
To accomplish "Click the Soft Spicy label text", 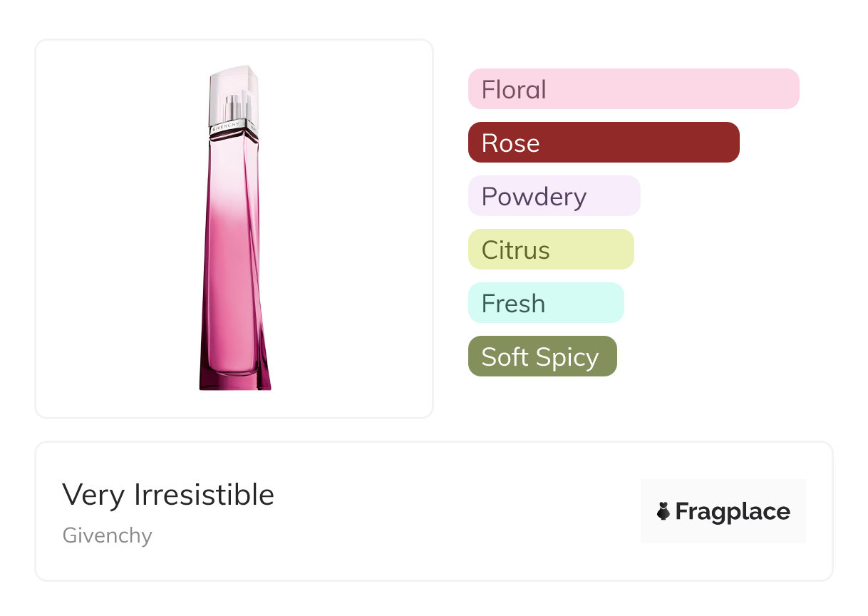I will [x=539, y=356].
